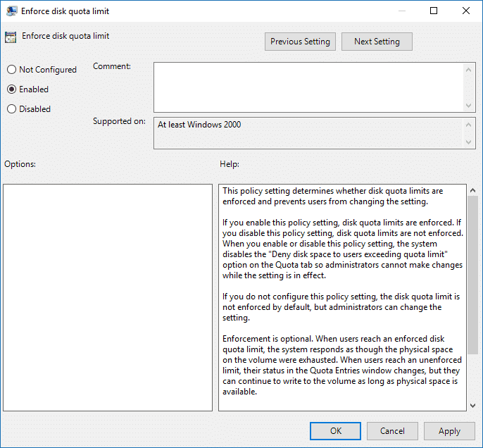This screenshot has height=448, width=483.
Task: Click inside the Comment text box
Action: 308,87
